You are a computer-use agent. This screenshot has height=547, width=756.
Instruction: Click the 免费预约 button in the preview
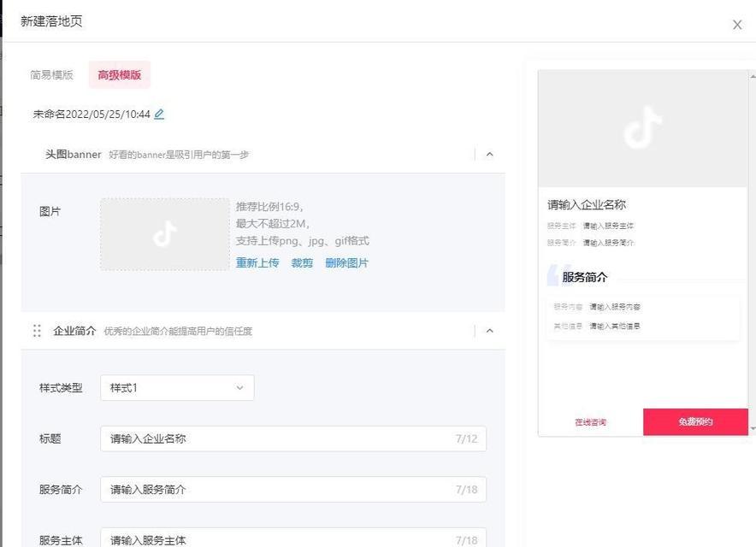(695, 421)
